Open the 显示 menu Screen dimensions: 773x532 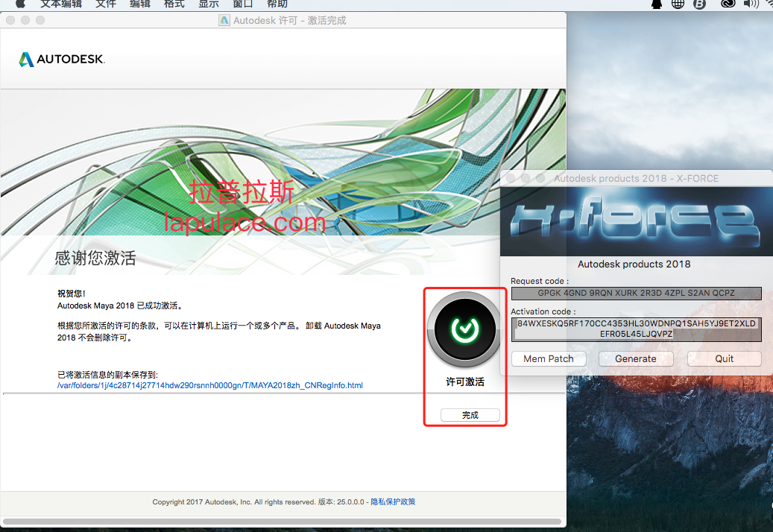pyautogui.click(x=209, y=4)
